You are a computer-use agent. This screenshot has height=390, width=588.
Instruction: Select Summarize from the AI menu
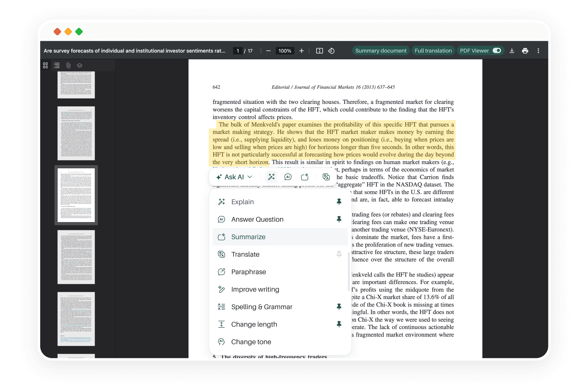[x=248, y=237]
